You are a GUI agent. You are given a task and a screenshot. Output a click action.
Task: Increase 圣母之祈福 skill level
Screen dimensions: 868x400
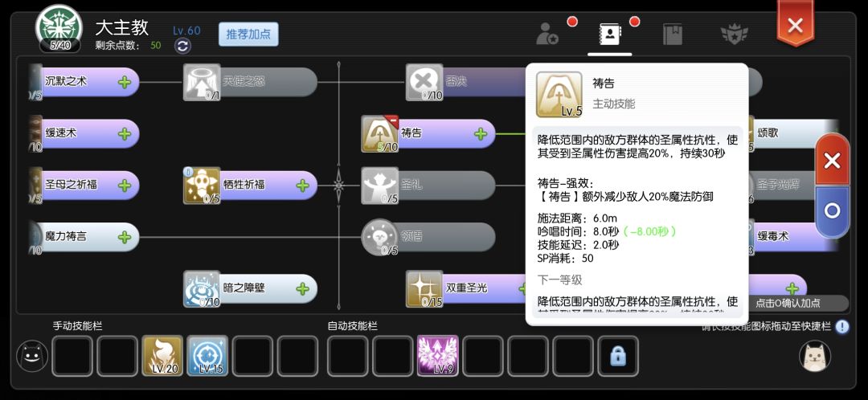124,185
